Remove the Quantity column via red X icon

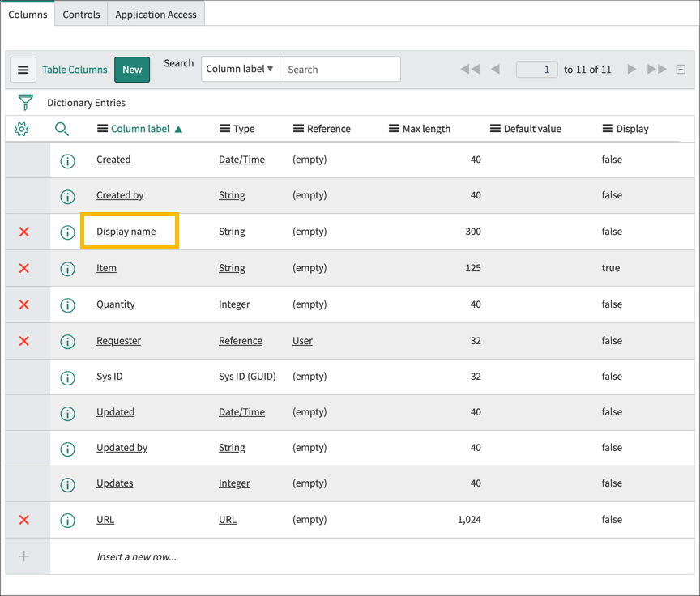(x=22, y=304)
